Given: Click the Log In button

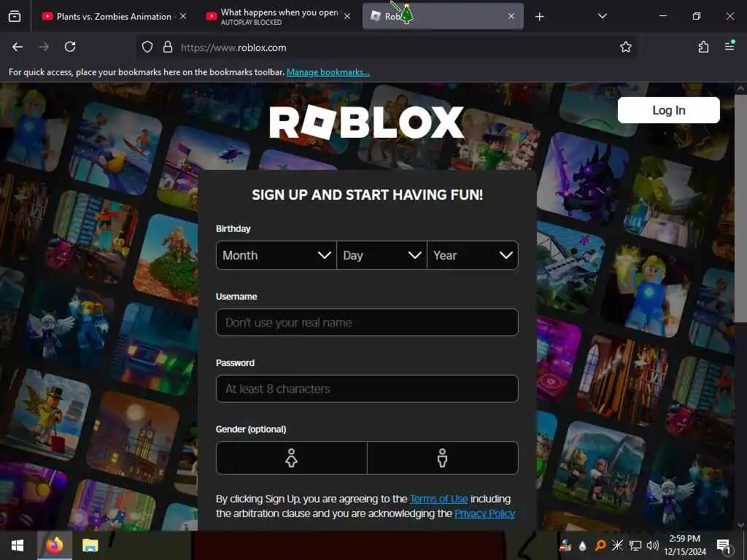Looking at the screenshot, I should tap(668, 111).
